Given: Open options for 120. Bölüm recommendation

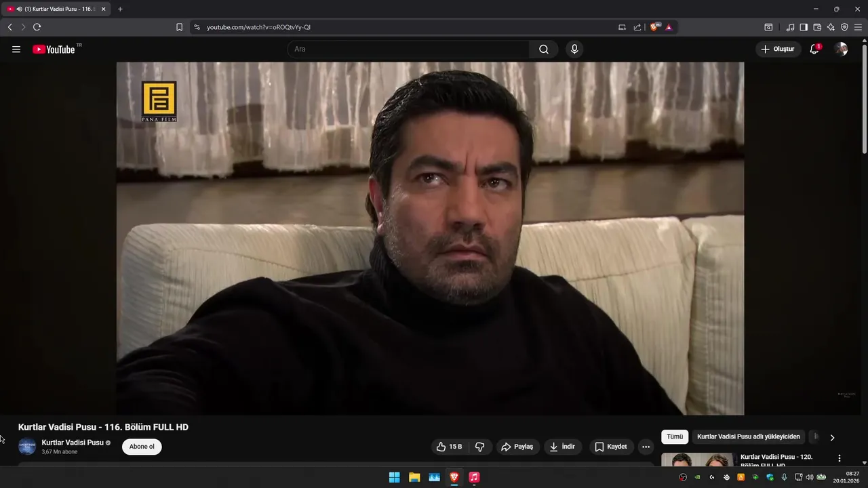Looking at the screenshot, I should click(840, 459).
